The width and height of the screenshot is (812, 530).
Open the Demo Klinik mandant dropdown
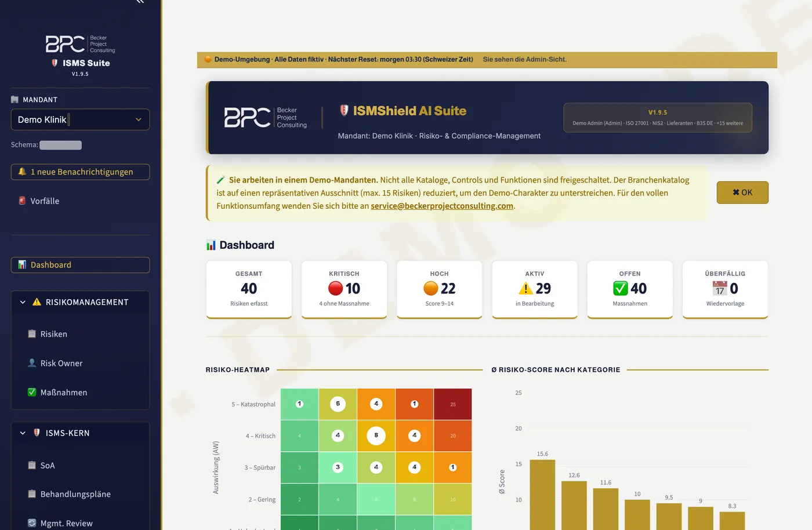tap(80, 119)
